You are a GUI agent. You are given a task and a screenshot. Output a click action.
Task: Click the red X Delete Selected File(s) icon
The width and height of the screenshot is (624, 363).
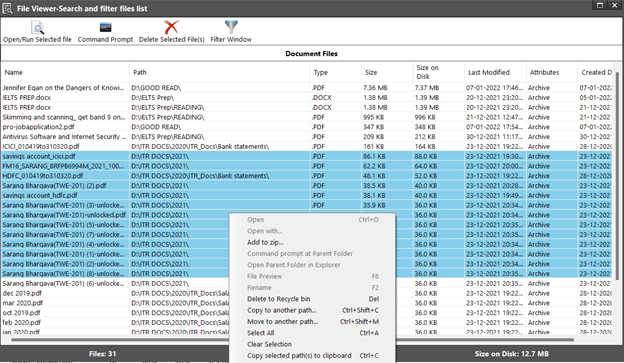(172, 27)
